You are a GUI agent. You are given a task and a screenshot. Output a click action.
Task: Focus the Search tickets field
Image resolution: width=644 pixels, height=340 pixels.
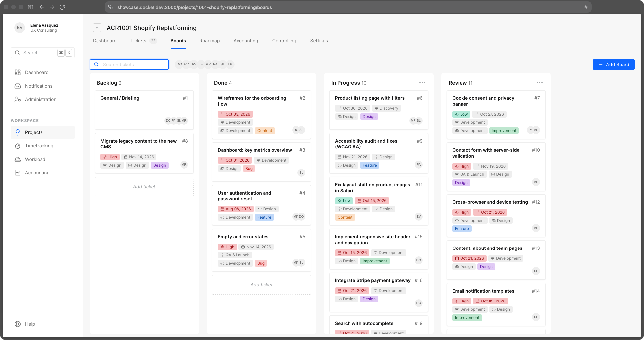pyautogui.click(x=129, y=65)
